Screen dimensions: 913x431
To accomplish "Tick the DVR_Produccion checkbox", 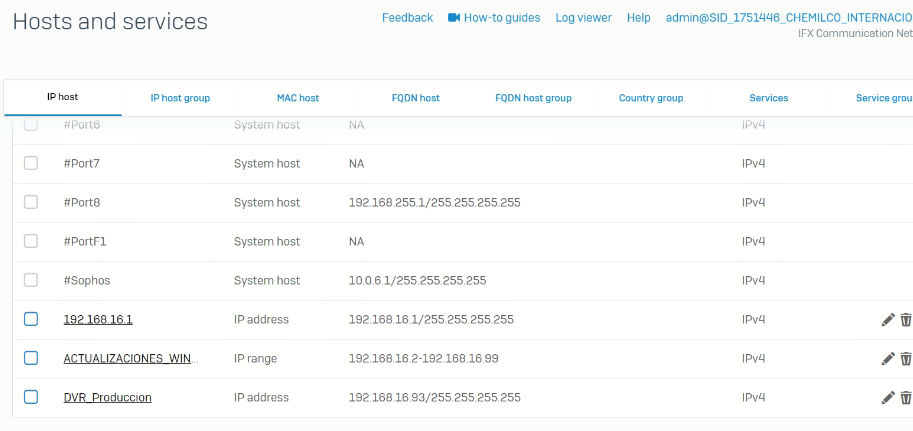I will click(31, 397).
